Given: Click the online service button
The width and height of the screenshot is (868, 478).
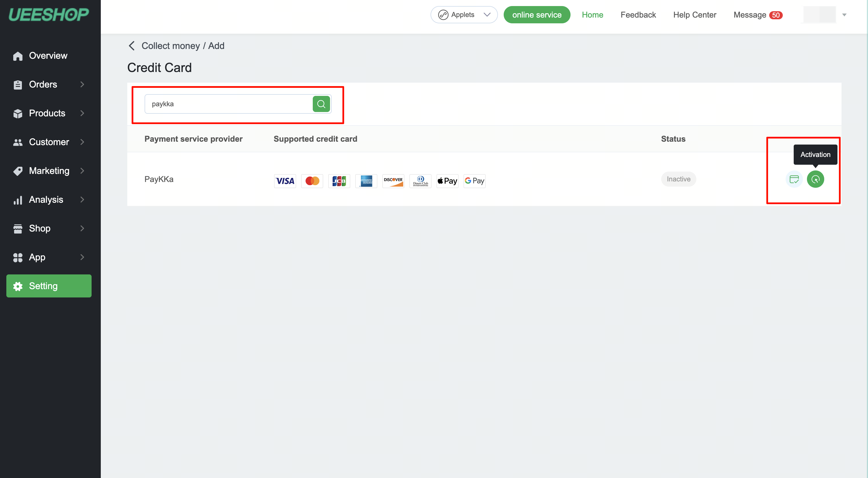Looking at the screenshot, I should (537, 15).
